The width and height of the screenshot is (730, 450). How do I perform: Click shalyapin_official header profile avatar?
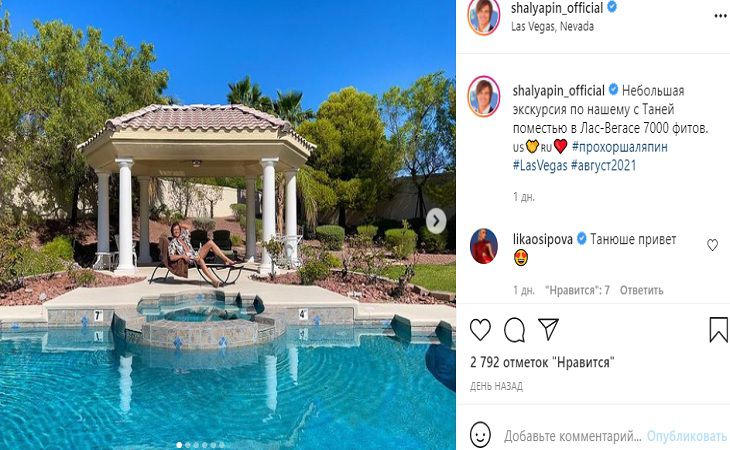(484, 17)
